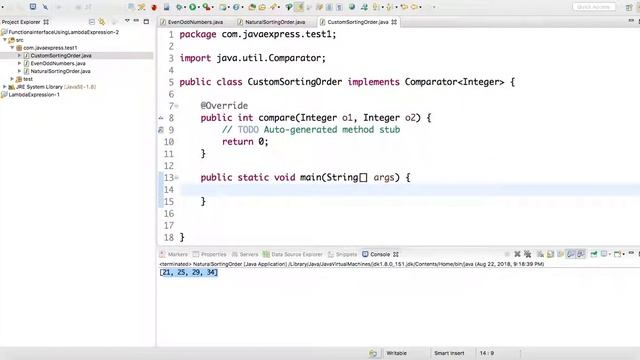This screenshot has width=640, height=360.
Task: Click Writable in status bar
Action: point(396,353)
